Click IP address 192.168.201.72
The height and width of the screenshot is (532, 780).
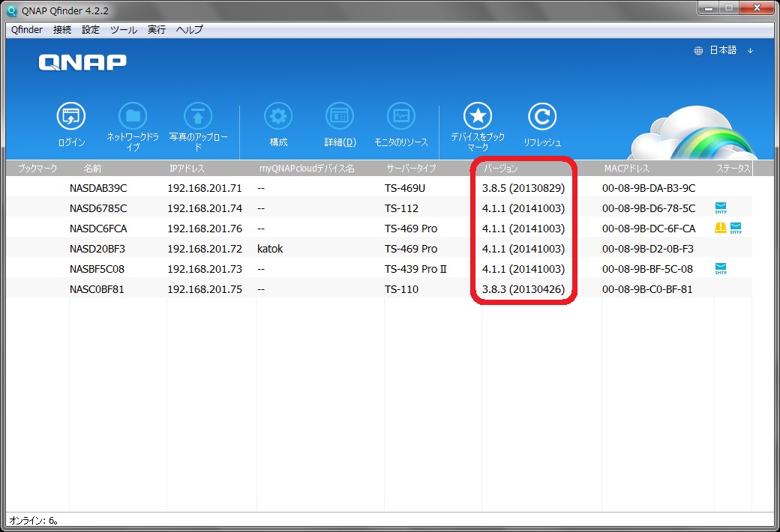click(x=205, y=249)
